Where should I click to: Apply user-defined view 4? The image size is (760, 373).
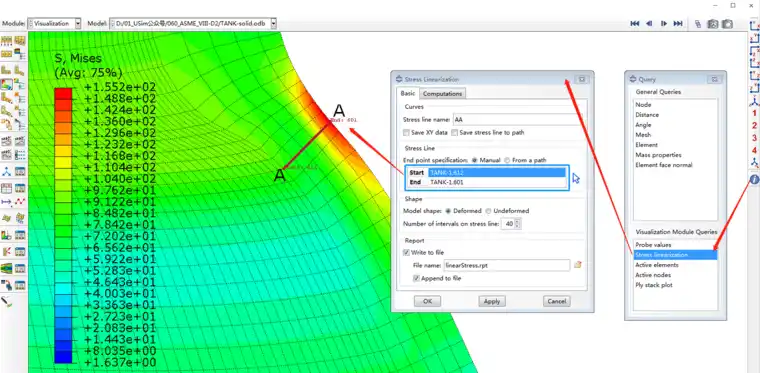754,150
